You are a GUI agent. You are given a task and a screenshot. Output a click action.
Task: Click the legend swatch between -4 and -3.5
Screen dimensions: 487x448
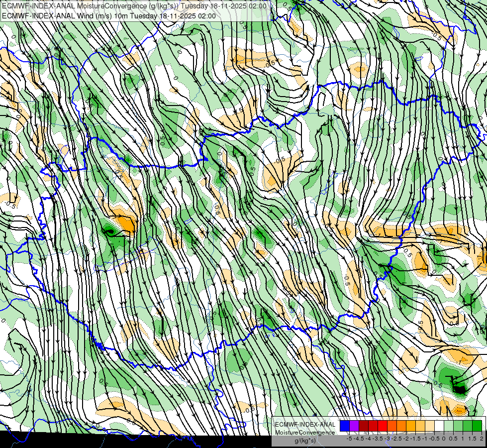click(x=373, y=426)
